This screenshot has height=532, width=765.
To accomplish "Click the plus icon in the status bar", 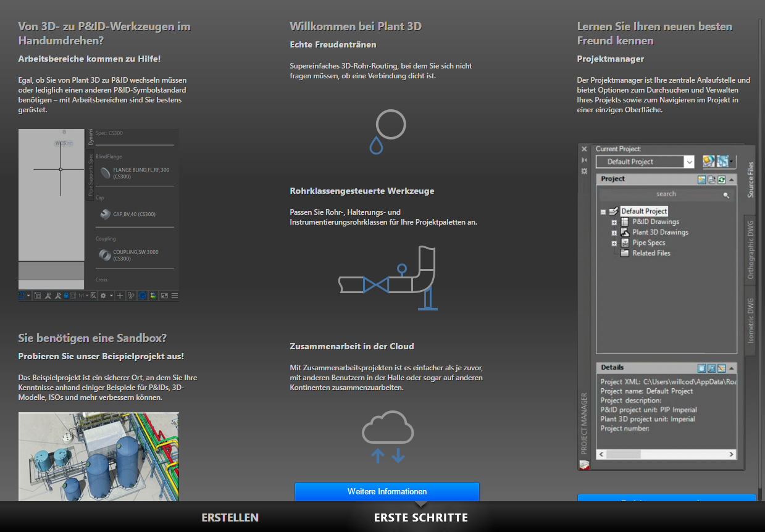I will (x=120, y=296).
